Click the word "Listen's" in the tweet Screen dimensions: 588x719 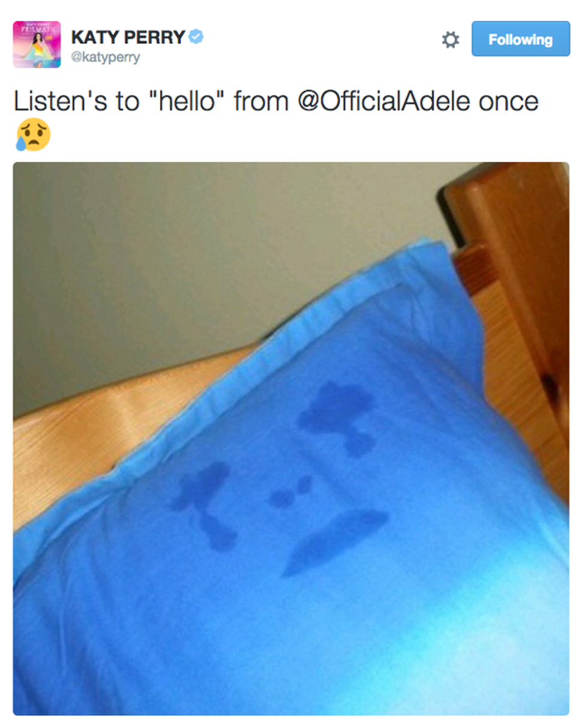pos(61,101)
